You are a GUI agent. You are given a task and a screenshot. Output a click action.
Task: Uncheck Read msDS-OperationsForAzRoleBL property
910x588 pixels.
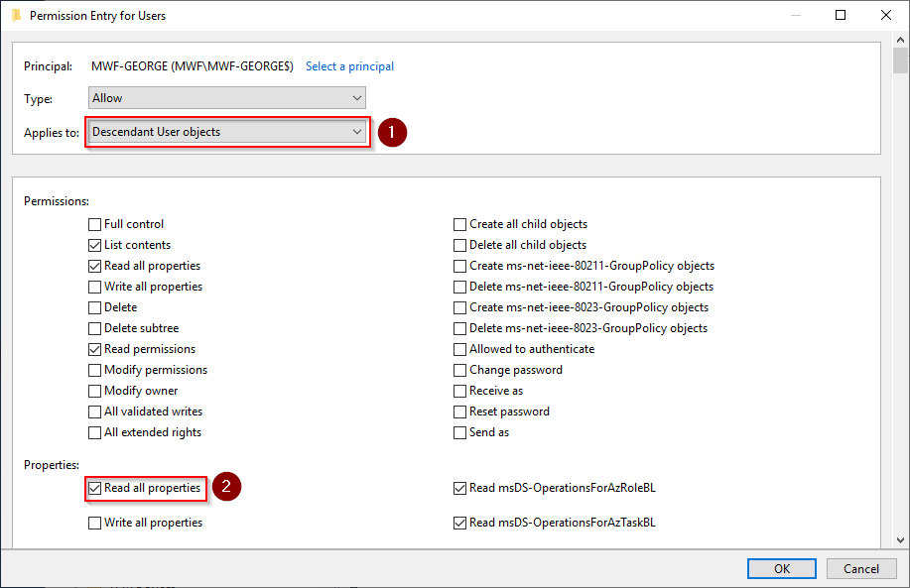pyautogui.click(x=460, y=489)
